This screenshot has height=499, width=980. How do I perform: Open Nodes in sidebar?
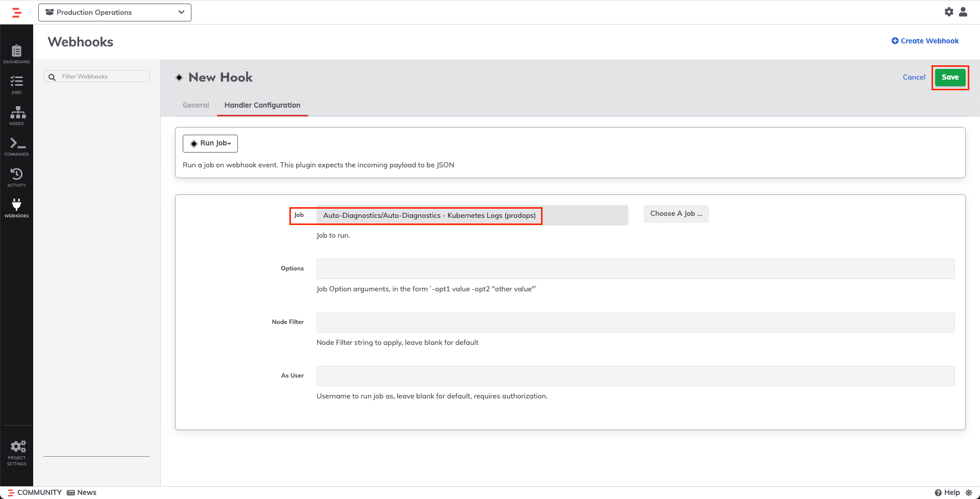click(x=16, y=116)
